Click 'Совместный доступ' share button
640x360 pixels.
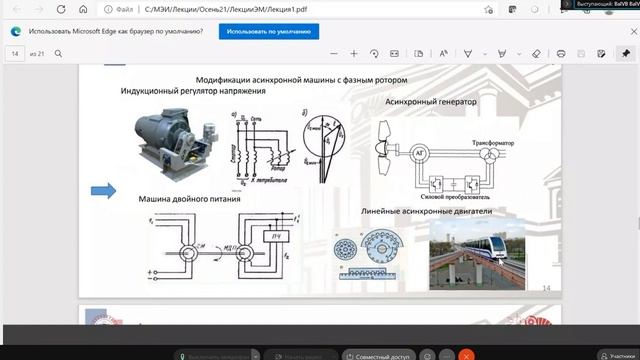pyautogui.click(x=378, y=356)
